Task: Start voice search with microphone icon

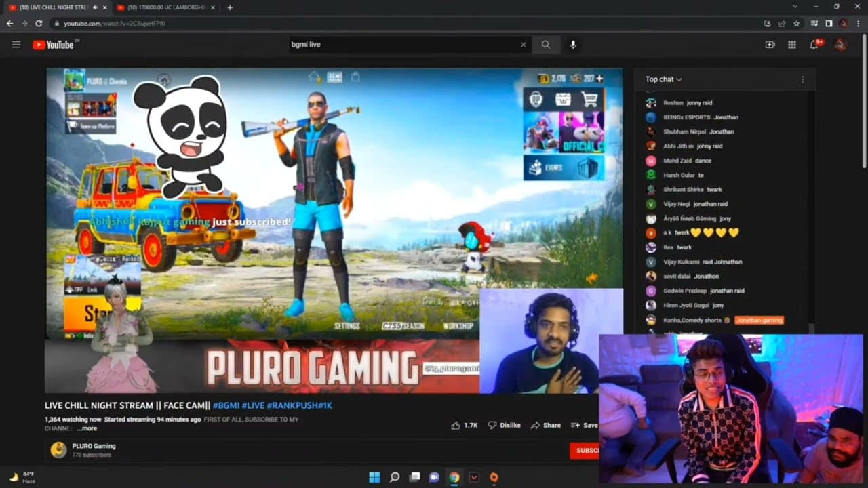Action: pyautogui.click(x=573, y=45)
